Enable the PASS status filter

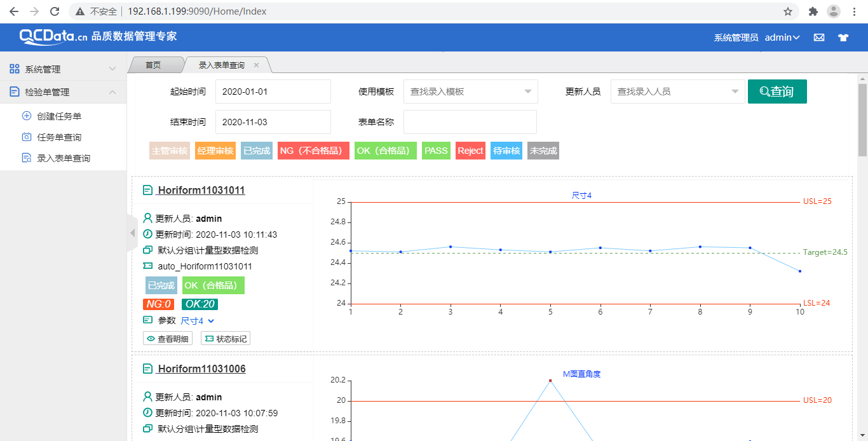(436, 151)
